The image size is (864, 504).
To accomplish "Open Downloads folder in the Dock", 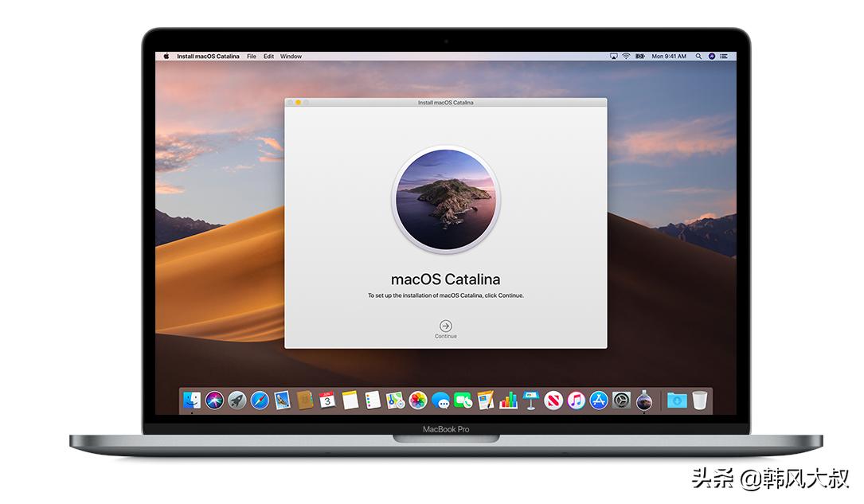I will pyautogui.click(x=677, y=400).
